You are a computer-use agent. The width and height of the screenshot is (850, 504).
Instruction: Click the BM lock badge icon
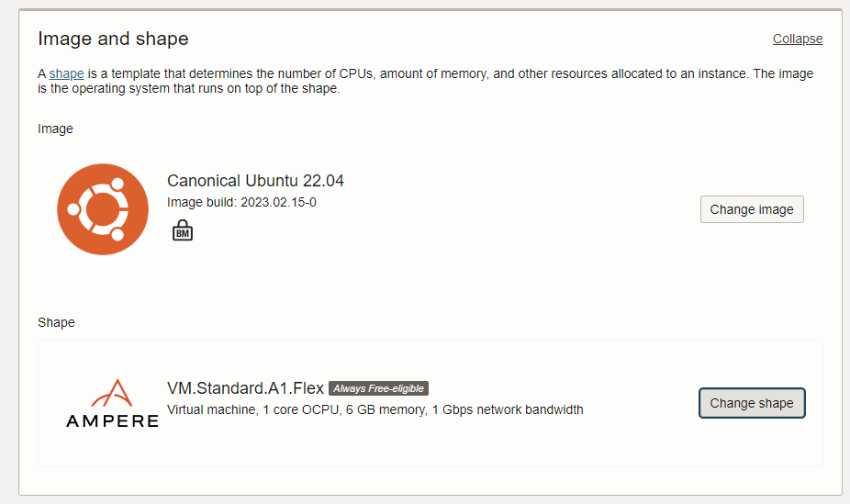tap(183, 230)
